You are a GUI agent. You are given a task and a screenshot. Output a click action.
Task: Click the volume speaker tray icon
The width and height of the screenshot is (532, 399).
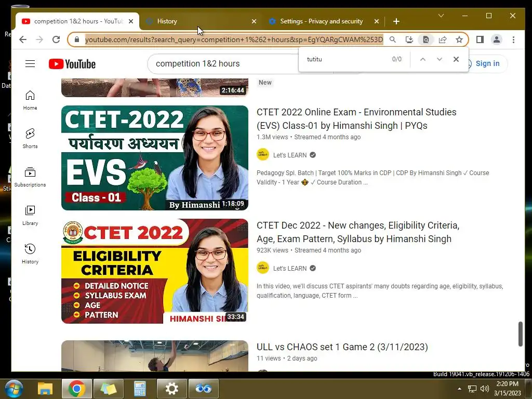point(485,389)
